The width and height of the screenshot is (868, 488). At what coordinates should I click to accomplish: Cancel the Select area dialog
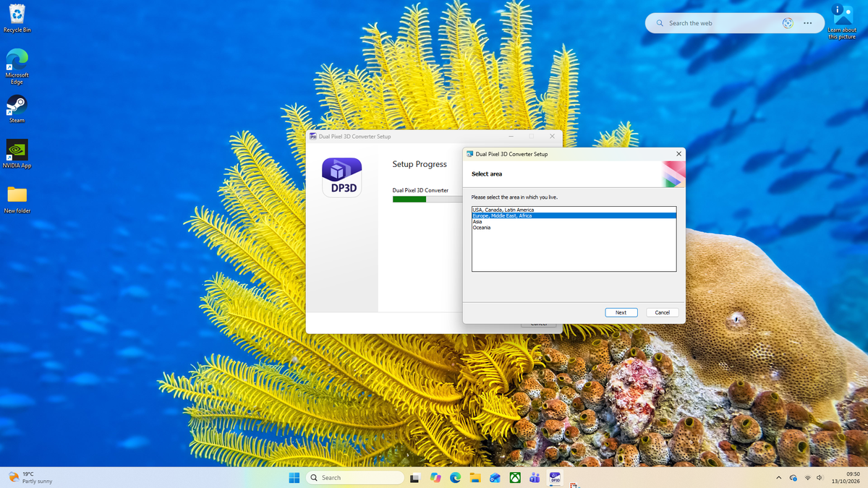tap(663, 312)
